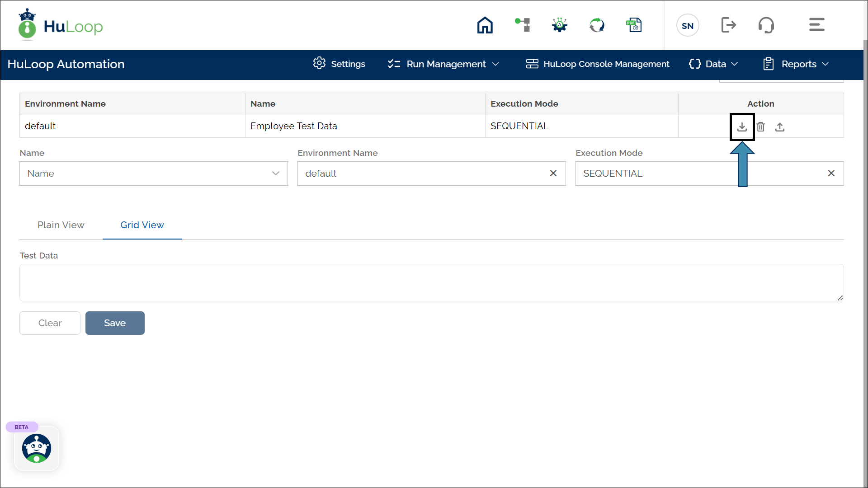The width and height of the screenshot is (868, 488).
Task: Expand the Data menu
Action: [x=713, y=64]
